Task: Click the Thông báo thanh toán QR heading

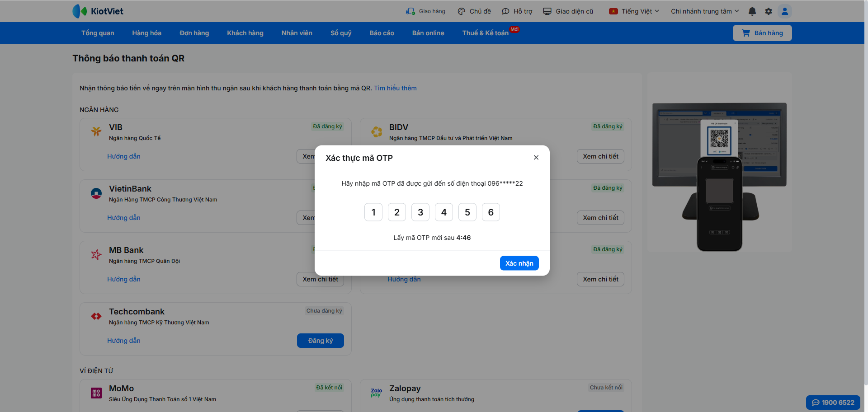Action: coord(128,58)
